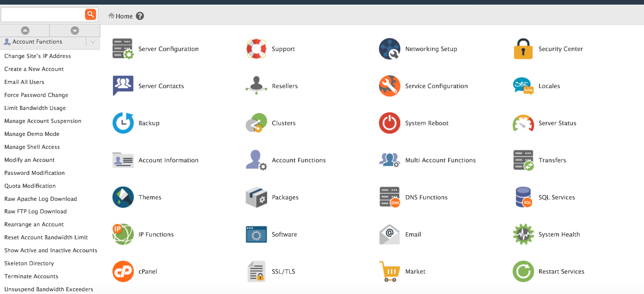Click the cPanel orange logo icon

(123, 271)
